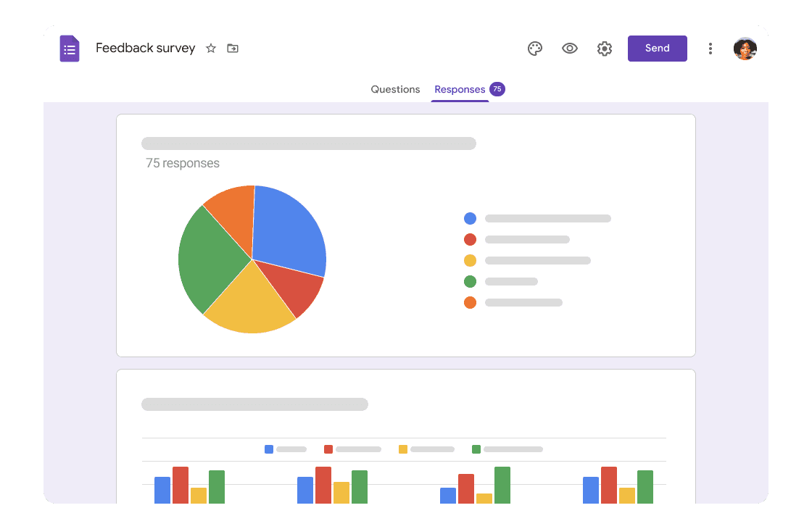Open the three-dot more options menu
This screenshot has height=529, width=812.
click(710, 49)
